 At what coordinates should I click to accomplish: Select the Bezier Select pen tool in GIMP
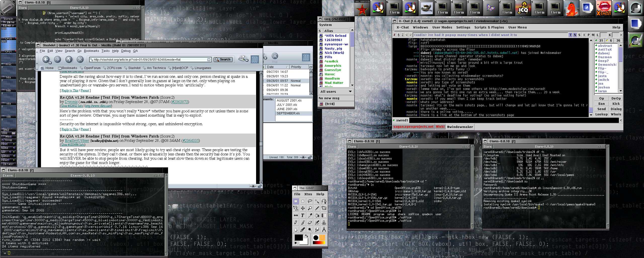pyautogui.click(x=324, y=201)
